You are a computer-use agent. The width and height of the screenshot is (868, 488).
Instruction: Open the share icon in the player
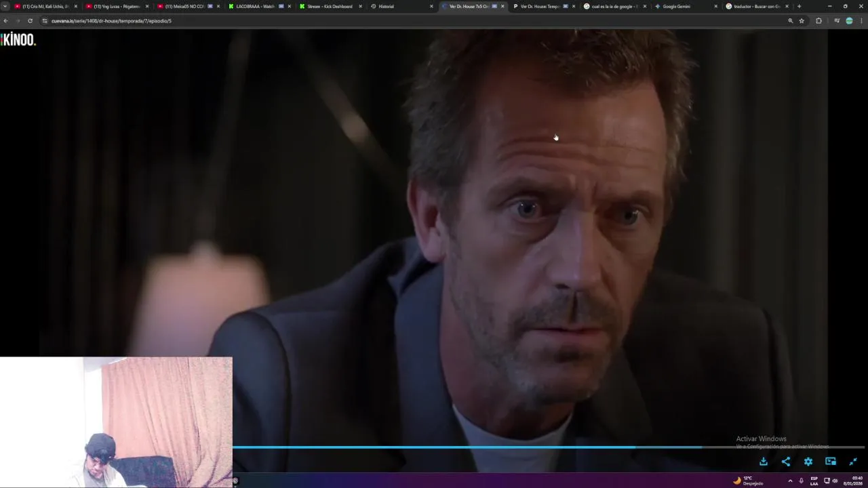point(786,462)
